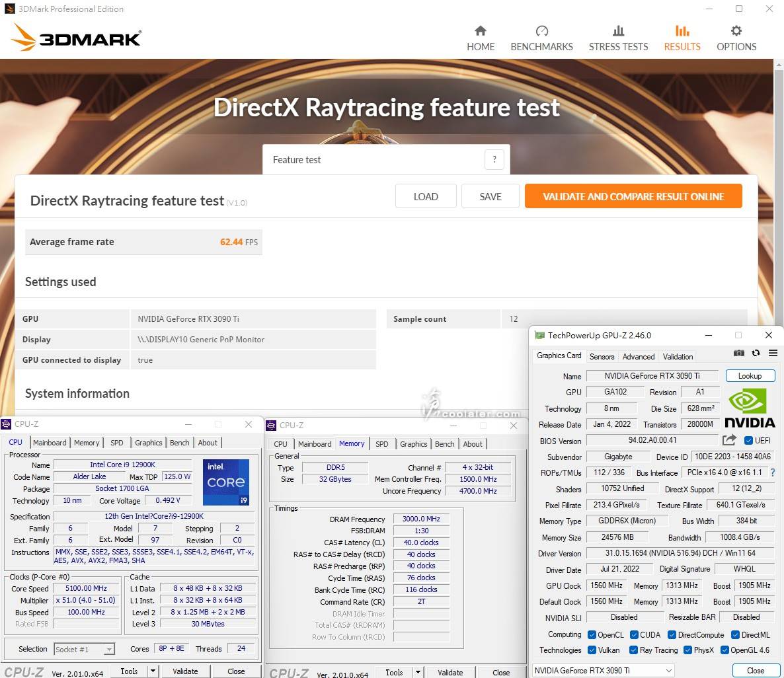Click Bus Interface question mark in GPU-Z
The width and height of the screenshot is (784, 678).
point(773,472)
